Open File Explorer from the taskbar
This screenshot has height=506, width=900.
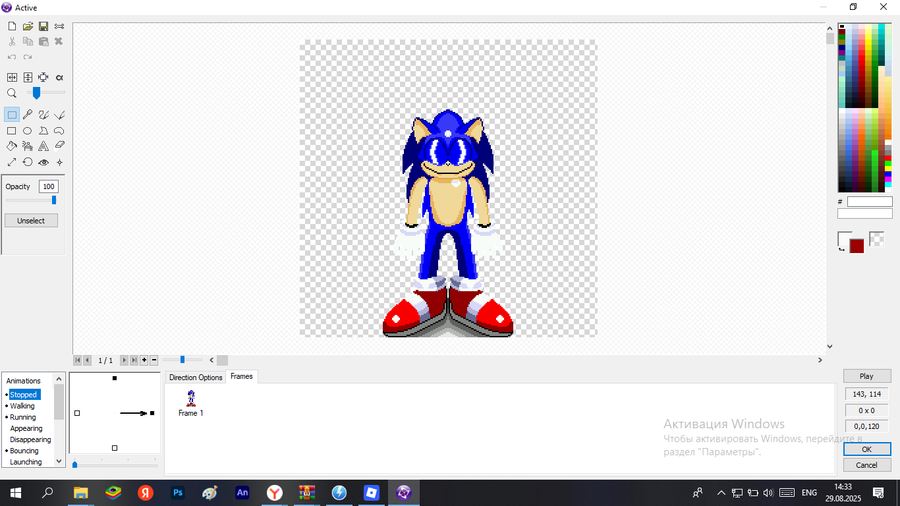[x=80, y=493]
